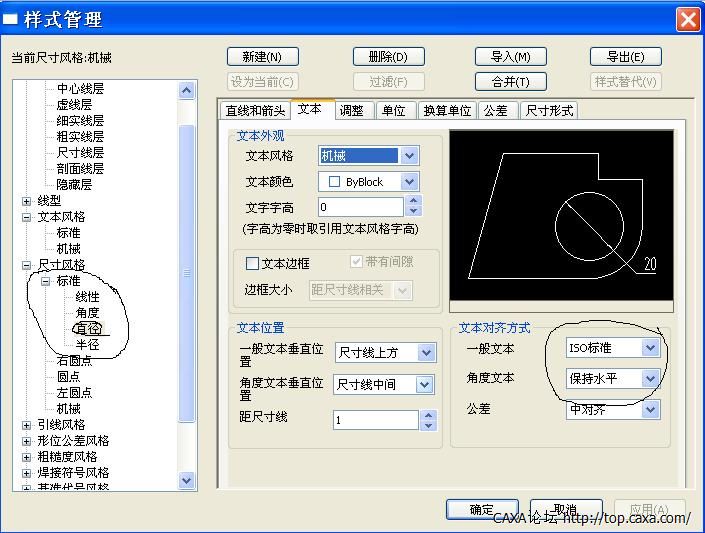
Task: Switch to the 直线和箭头 tab
Action: [255, 111]
